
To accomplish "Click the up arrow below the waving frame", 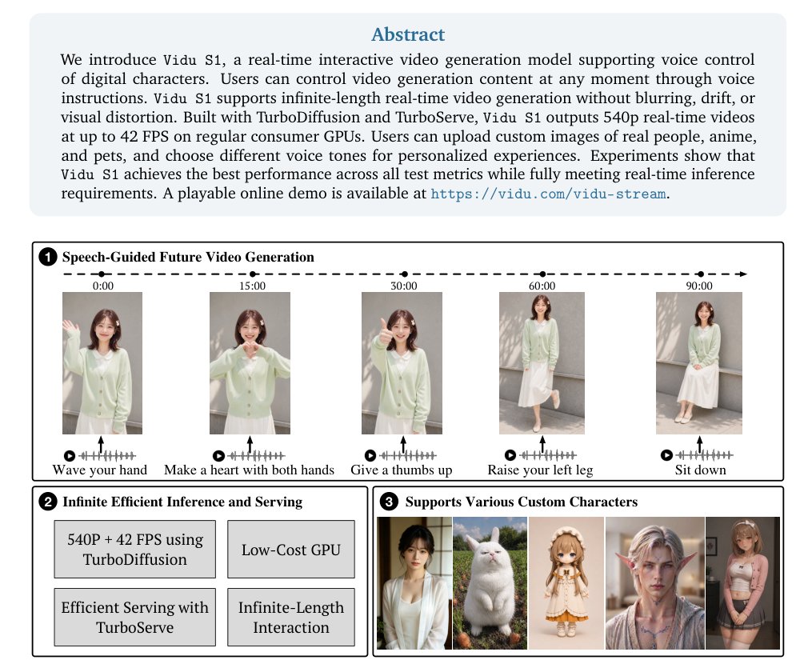I will (101, 444).
